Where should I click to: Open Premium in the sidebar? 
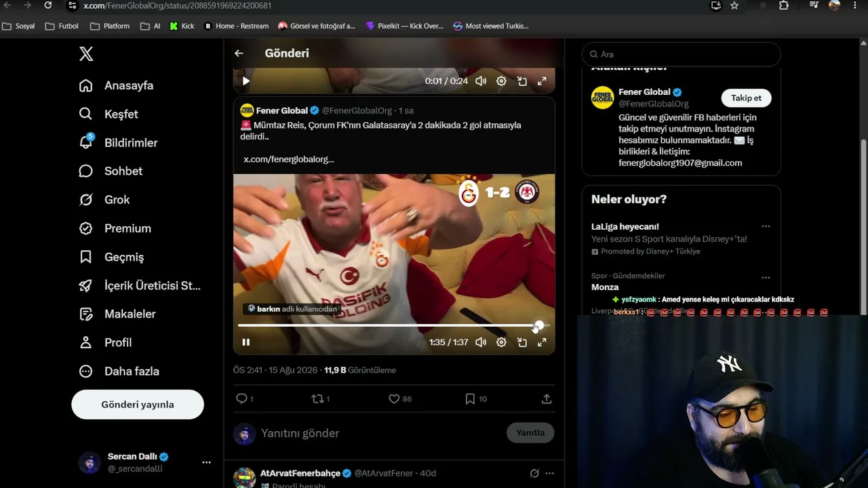pyautogui.click(x=115, y=228)
